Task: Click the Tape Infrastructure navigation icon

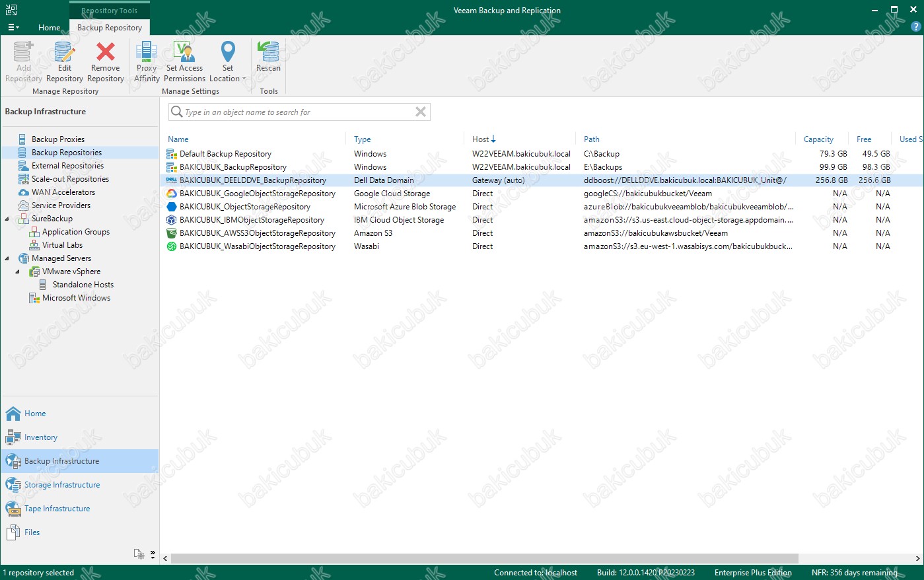Action: 13,509
